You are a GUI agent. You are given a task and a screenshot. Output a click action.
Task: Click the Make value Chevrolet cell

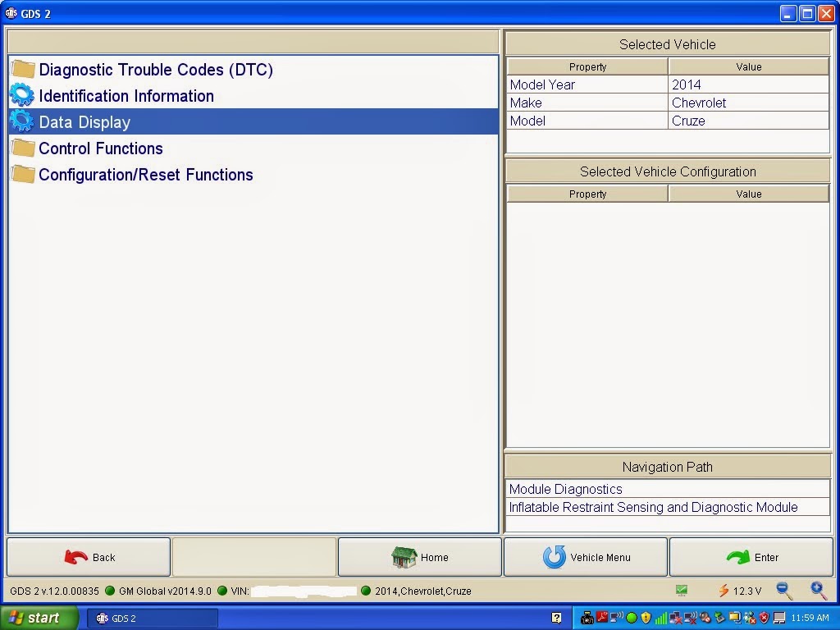(748, 103)
